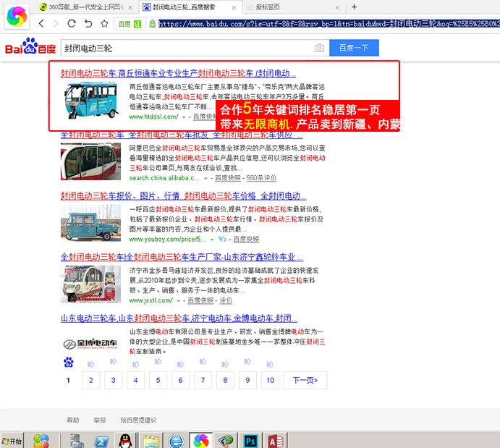The height and width of the screenshot is (448, 500).
Task: Open Internet Explorer icon in taskbar
Action: (176, 441)
